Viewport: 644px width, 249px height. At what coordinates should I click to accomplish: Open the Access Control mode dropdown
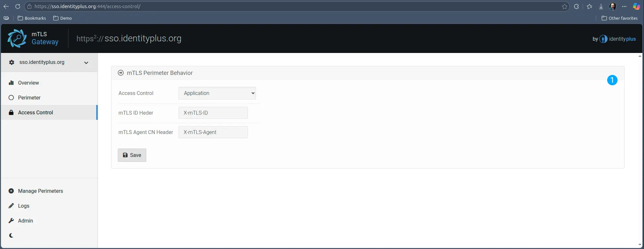click(217, 93)
